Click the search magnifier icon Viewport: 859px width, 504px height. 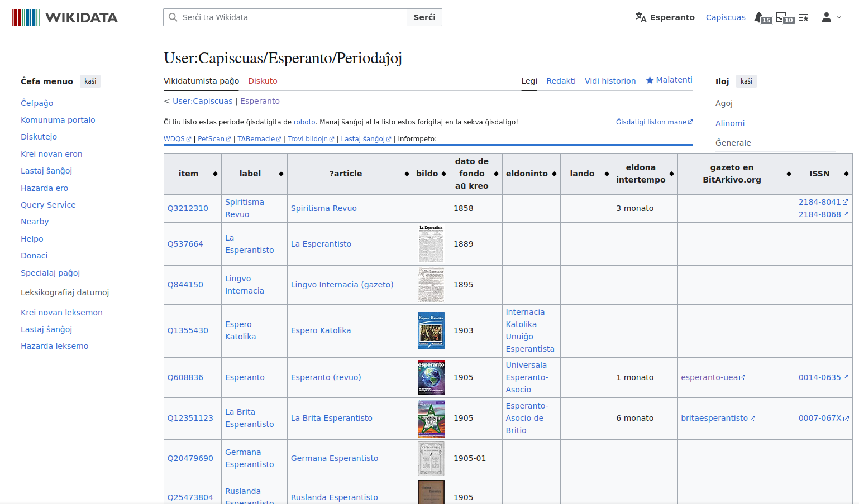[x=173, y=17]
